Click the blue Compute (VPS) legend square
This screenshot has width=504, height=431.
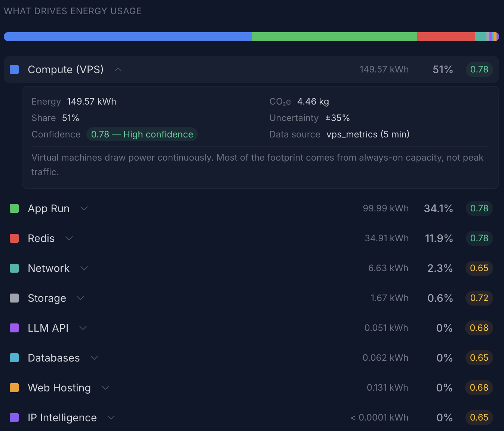click(x=14, y=69)
